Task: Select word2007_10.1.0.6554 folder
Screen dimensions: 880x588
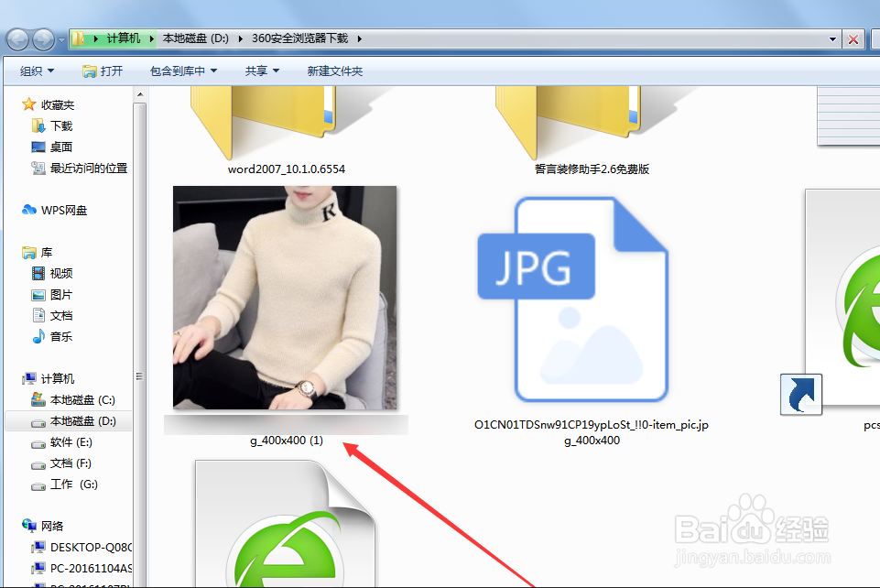Action: point(287,130)
